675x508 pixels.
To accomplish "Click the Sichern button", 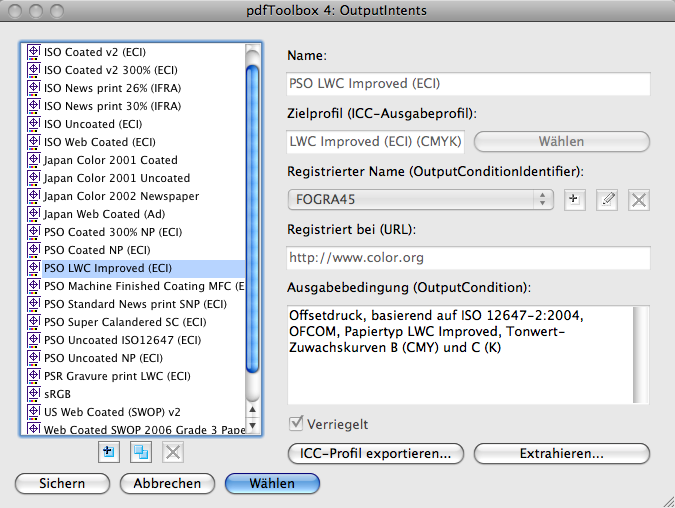I will (62, 483).
